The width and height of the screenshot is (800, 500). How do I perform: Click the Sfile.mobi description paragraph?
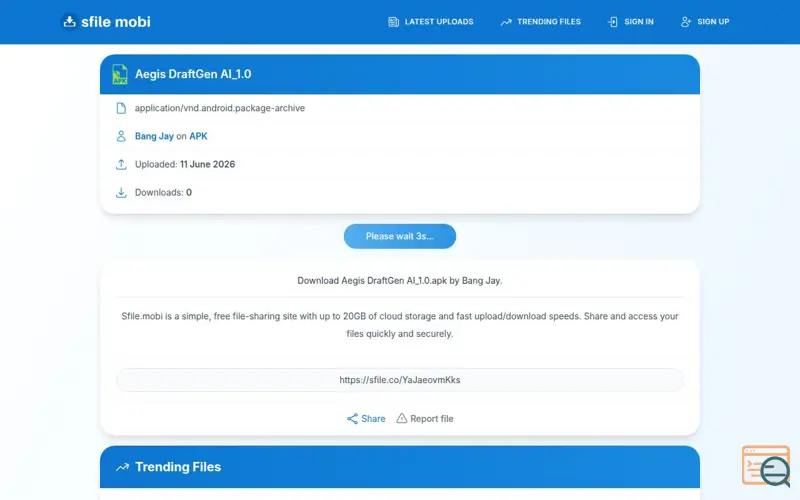[x=399, y=325]
